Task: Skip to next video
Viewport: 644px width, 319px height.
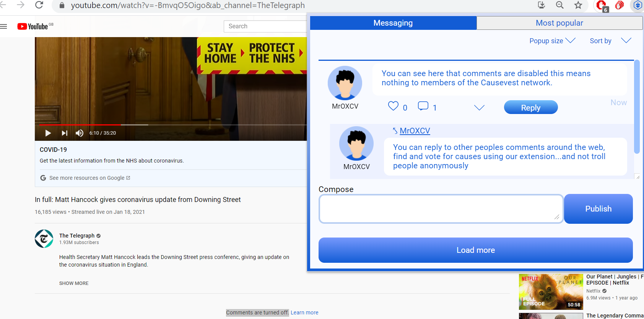Action: pos(64,133)
